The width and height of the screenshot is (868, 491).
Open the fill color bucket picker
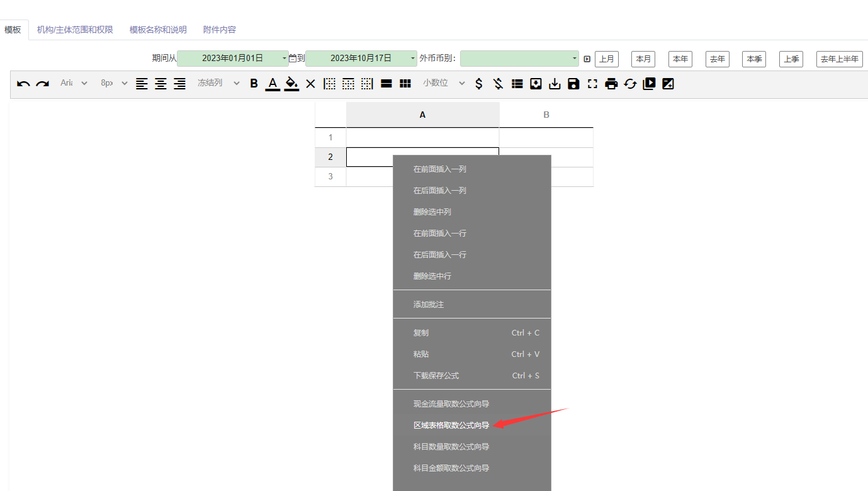point(291,84)
